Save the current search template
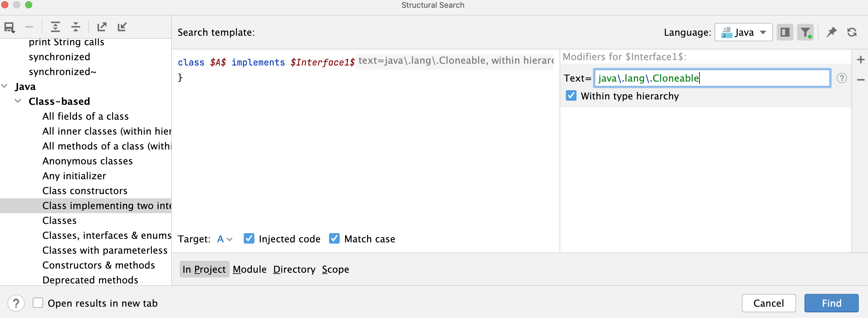Screen dimensions: 868x318 pyautogui.click(x=10, y=27)
